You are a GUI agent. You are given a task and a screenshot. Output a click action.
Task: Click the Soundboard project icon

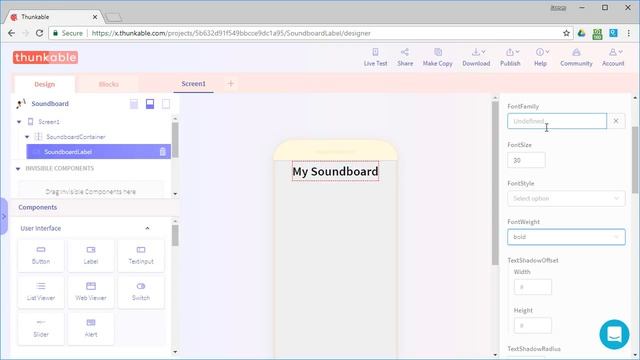click(21, 104)
